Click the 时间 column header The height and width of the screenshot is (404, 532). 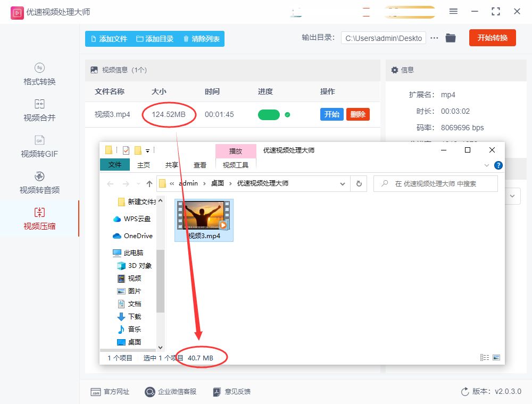point(212,91)
